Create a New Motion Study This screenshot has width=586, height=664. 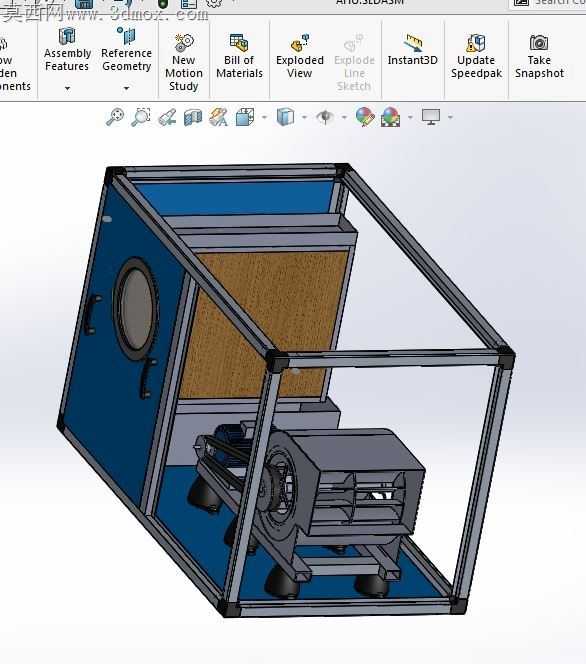pos(184,62)
